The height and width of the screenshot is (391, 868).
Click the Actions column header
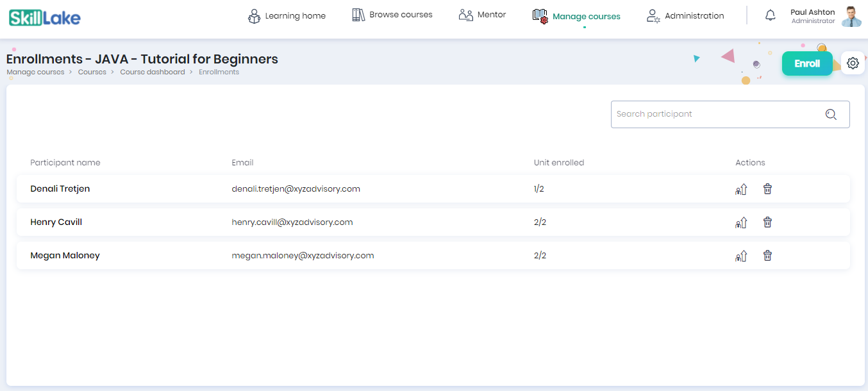750,163
